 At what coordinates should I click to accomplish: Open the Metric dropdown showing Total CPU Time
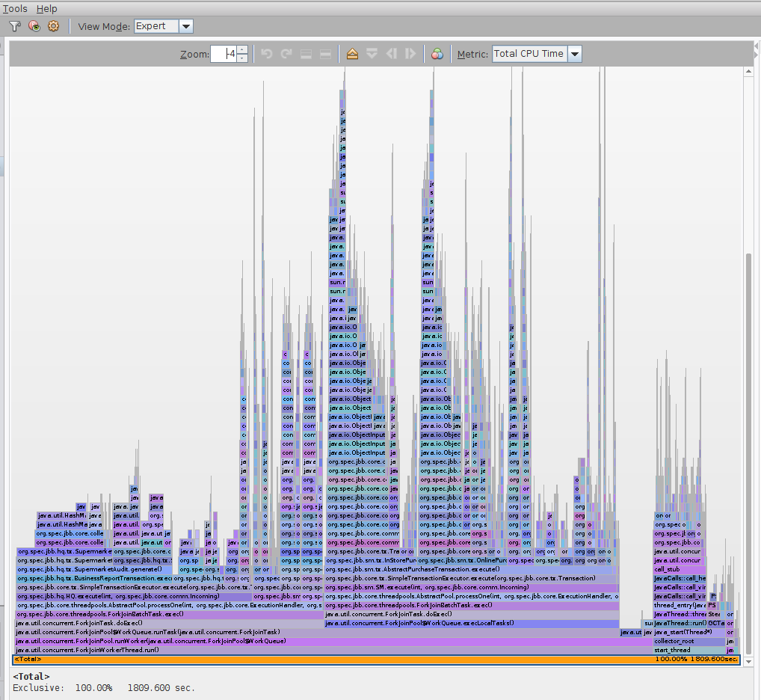574,53
